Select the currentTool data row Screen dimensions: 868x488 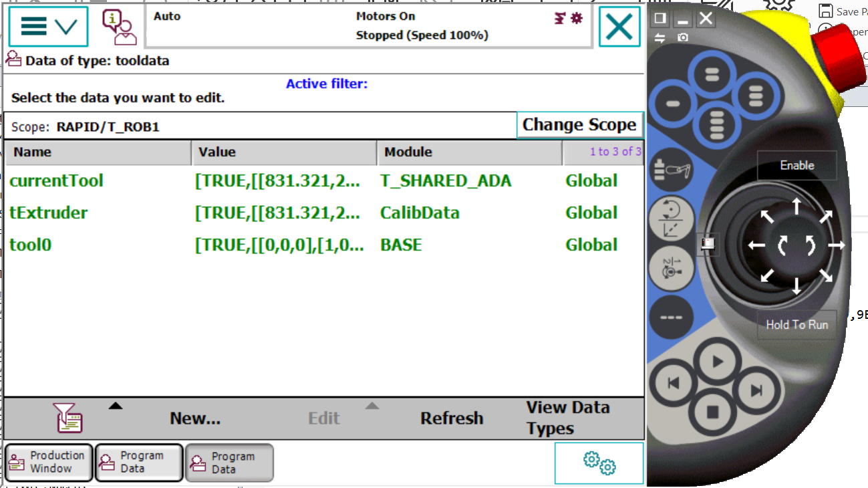324,181
